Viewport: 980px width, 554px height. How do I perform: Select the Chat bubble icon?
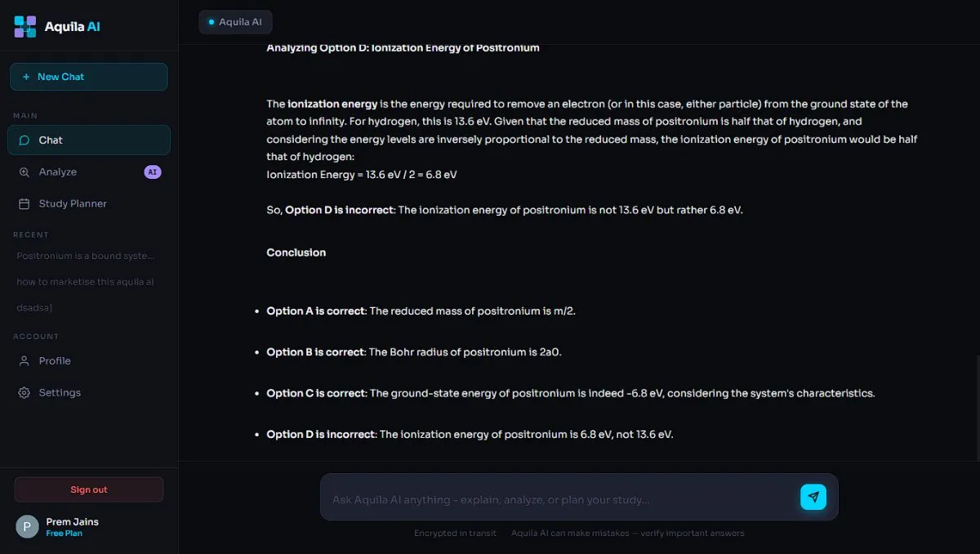click(24, 140)
